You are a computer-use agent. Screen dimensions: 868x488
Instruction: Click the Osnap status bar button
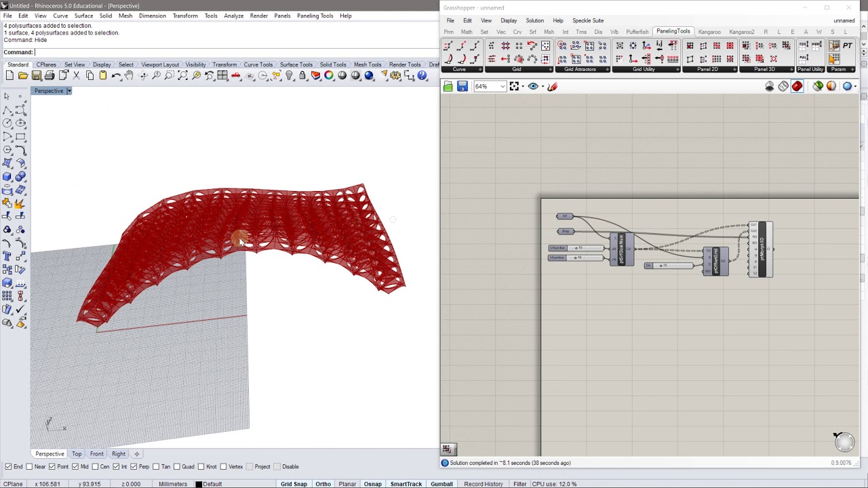[372, 484]
